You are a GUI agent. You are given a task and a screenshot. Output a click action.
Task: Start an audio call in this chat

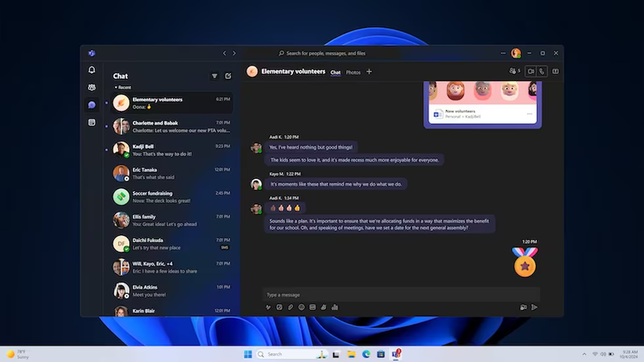coord(541,72)
